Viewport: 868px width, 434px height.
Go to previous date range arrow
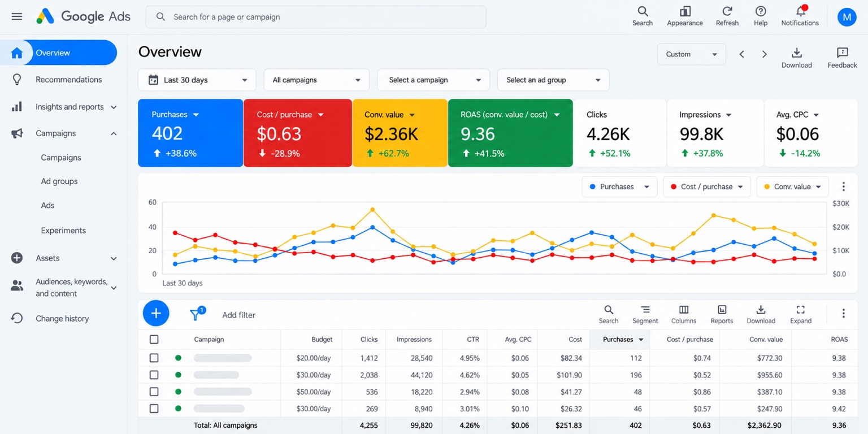[x=741, y=54]
